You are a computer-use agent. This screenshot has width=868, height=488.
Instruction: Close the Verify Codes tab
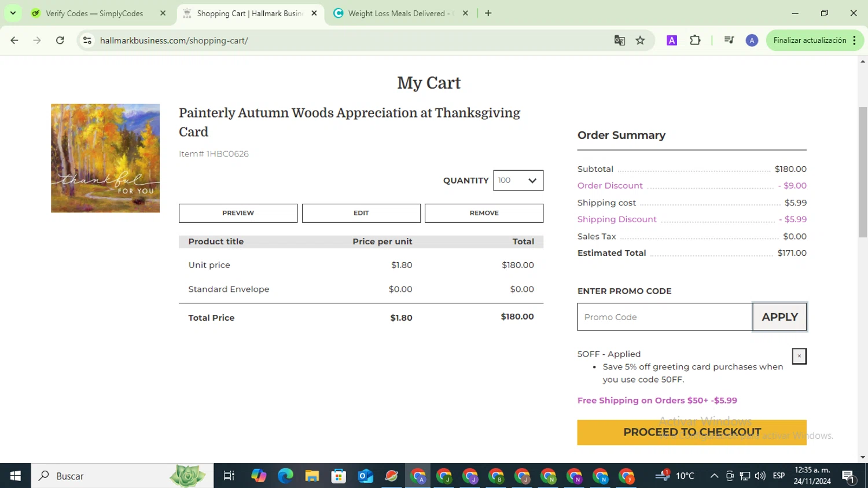[x=163, y=13]
